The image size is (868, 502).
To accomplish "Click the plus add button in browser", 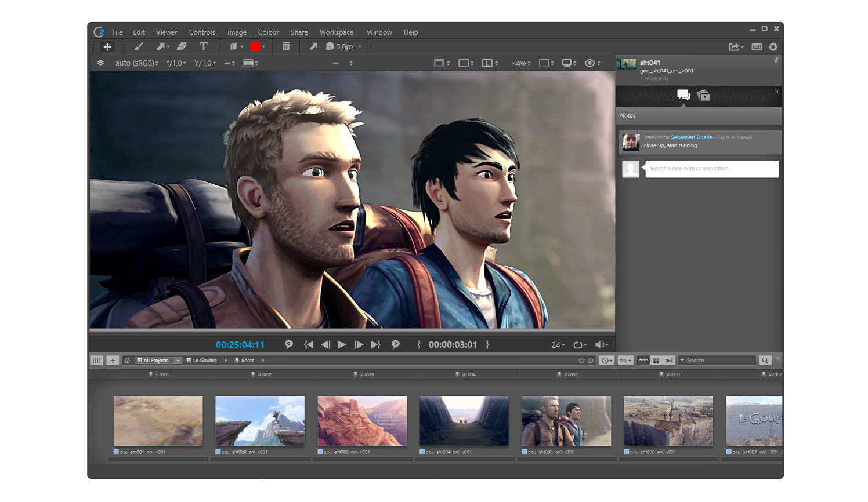I will point(113,361).
